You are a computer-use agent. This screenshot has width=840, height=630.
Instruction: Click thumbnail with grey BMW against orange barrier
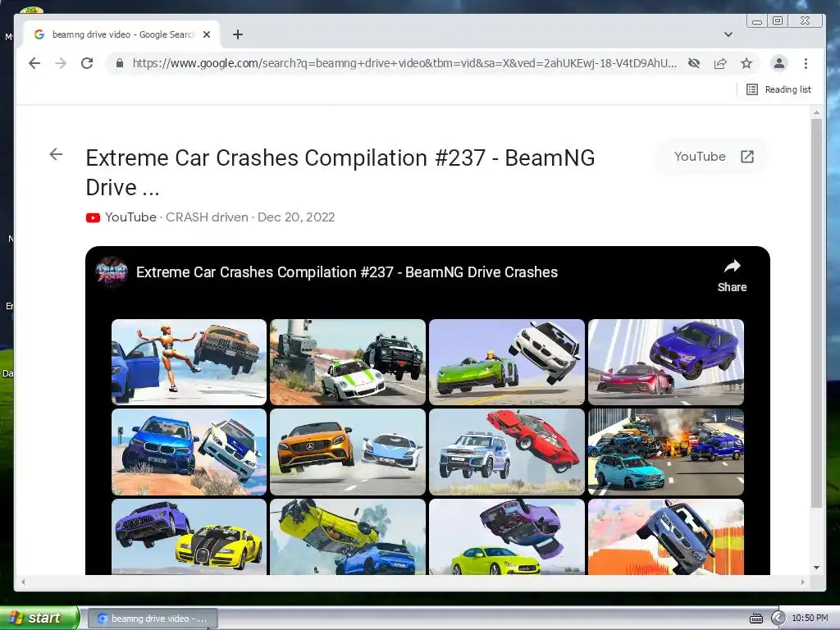666,536
